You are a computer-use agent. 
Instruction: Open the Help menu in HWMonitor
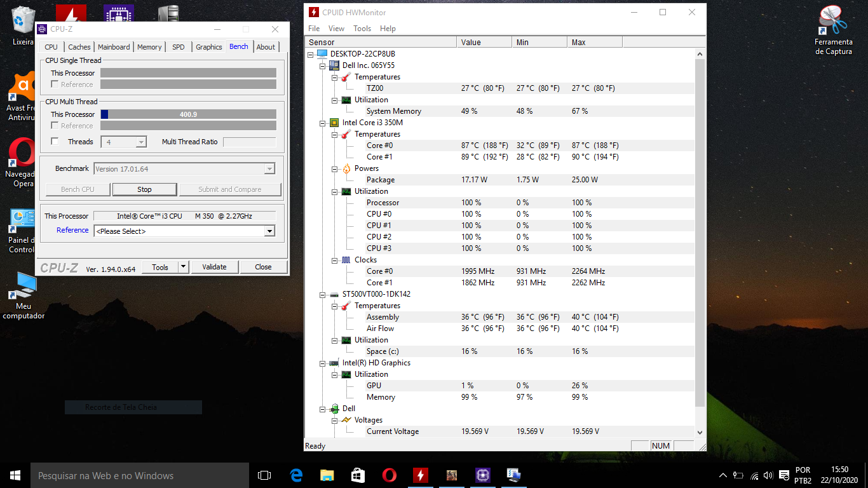tap(388, 29)
